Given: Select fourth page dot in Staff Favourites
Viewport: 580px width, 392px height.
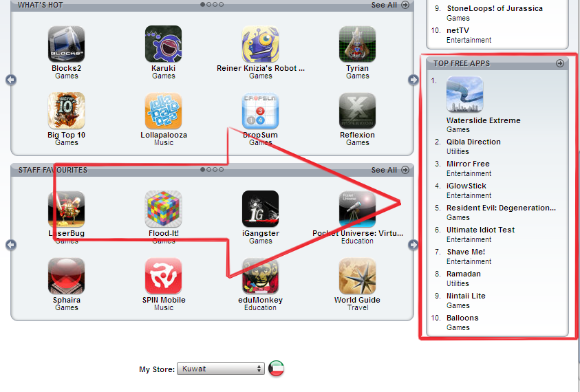Looking at the screenshot, I should [x=222, y=169].
